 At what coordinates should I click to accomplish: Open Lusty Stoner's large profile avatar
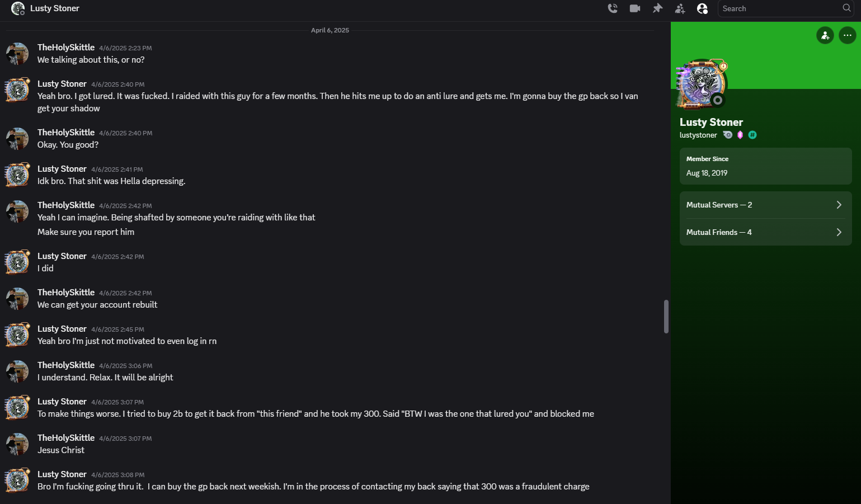(702, 84)
